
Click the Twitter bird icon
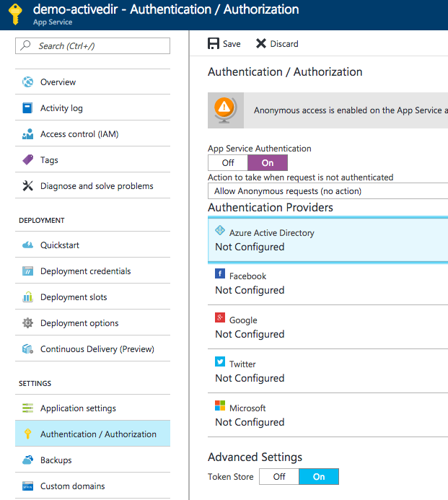(x=220, y=361)
